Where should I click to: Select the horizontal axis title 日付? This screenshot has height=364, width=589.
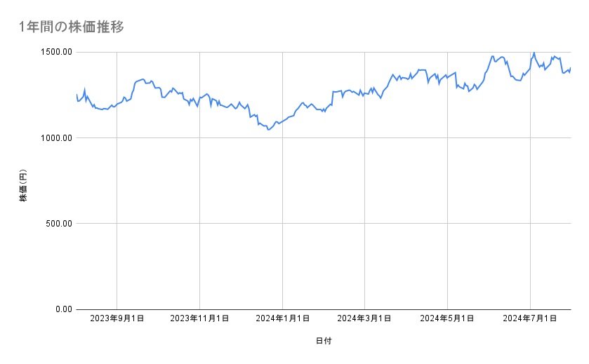pos(324,341)
